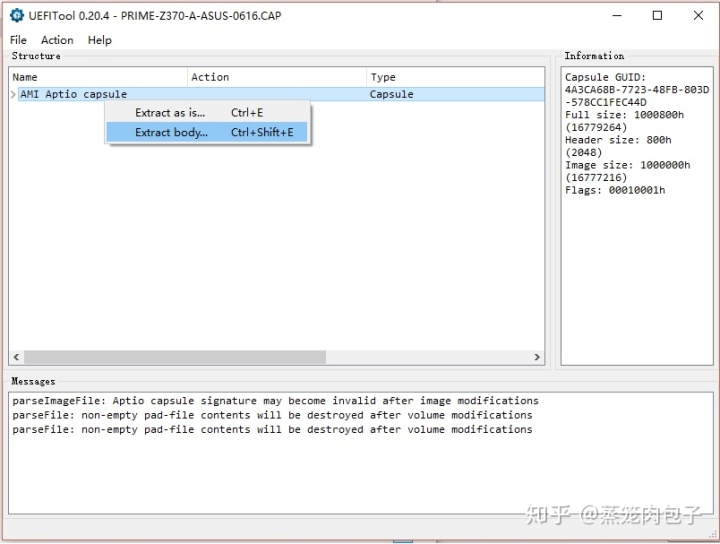The height and width of the screenshot is (544, 720).
Task: Click the Capsule GUID text in Information
Action: tap(637, 90)
